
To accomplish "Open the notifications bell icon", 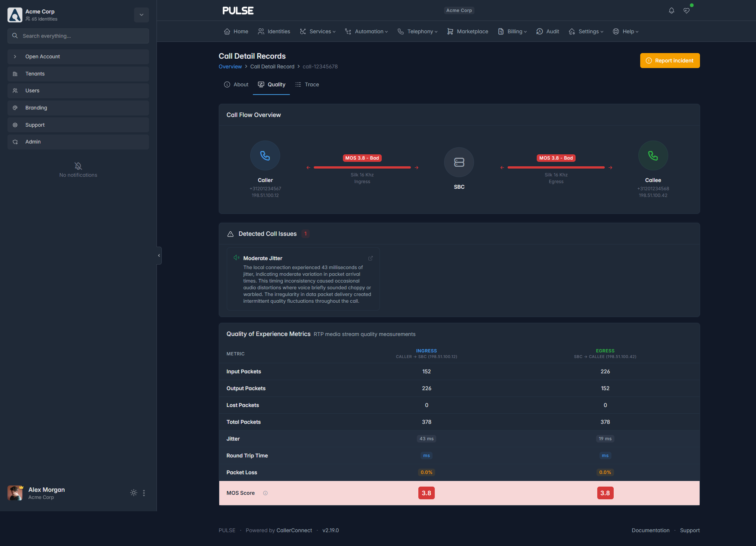I will [671, 10].
